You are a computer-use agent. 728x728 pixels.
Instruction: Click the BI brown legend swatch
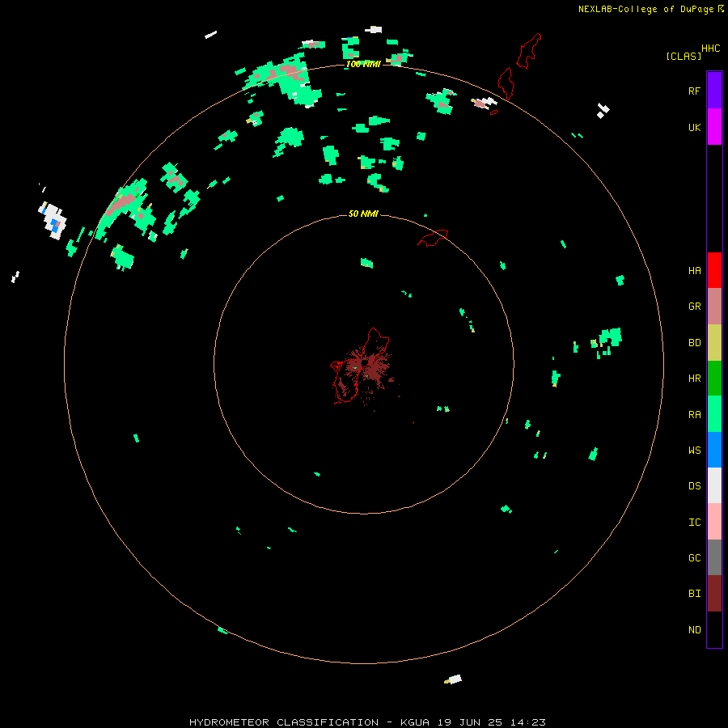click(714, 594)
